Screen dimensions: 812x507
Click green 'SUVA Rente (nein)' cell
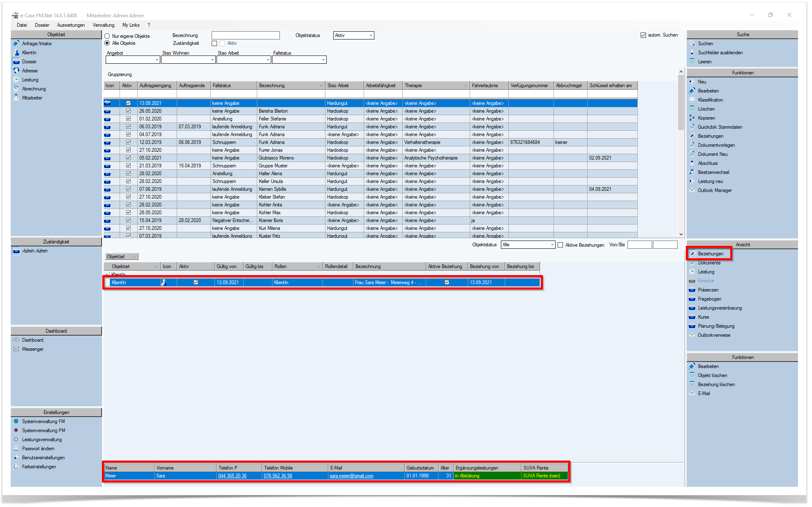coord(544,476)
